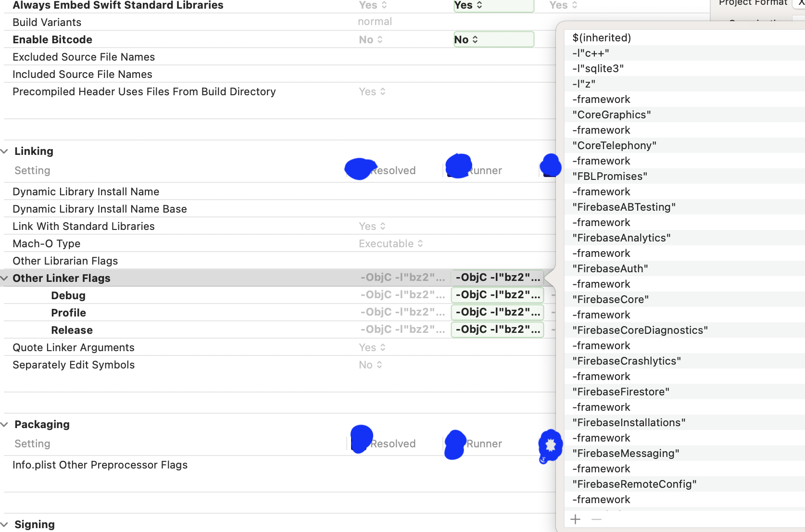The image size is (805, 532).
Task: Click the Build Variants 'normal' value
Action: tap(375, 22)
